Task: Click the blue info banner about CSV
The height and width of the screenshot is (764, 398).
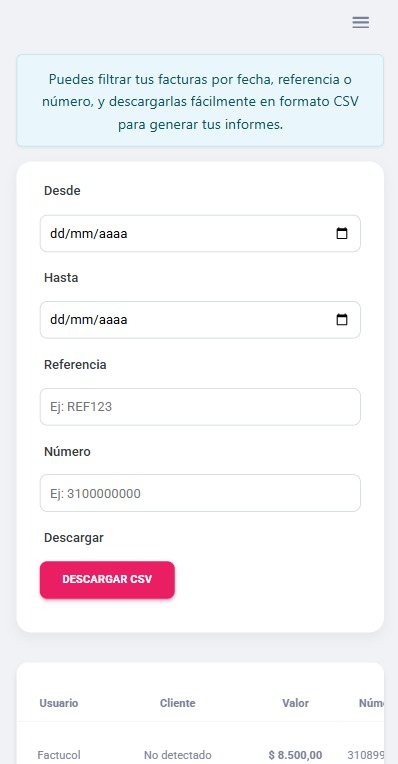Action: coord(200,100)
